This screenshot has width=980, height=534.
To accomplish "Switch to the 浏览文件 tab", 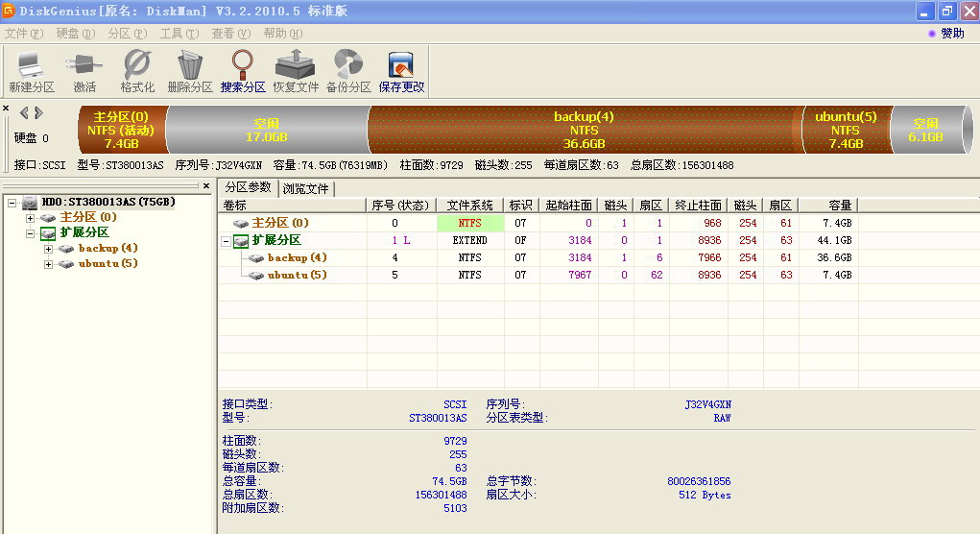I will tap(305, 188).
